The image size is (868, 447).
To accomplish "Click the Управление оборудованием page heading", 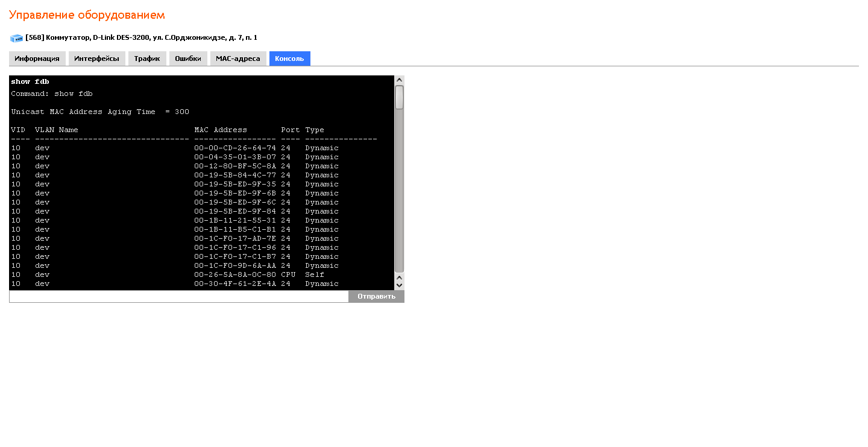I will point(87,15).
